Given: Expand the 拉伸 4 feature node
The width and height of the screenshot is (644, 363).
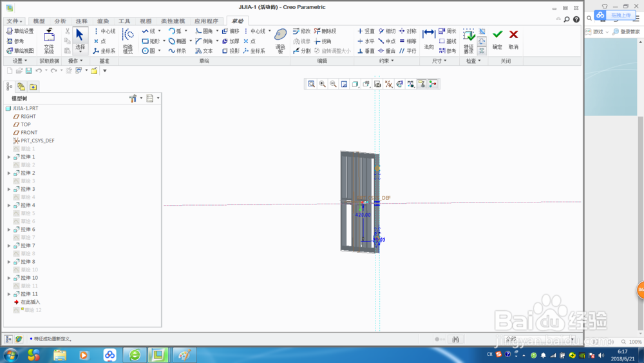Looking at the screenshot, I should 9,205.
